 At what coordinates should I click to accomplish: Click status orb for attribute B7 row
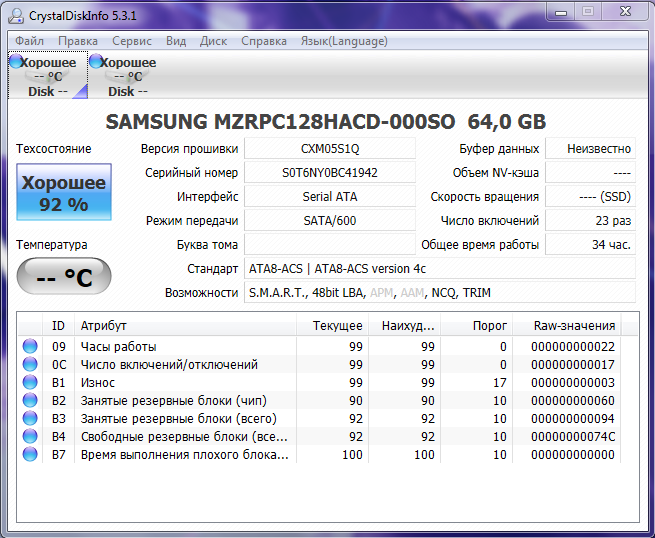pos(30,454)
